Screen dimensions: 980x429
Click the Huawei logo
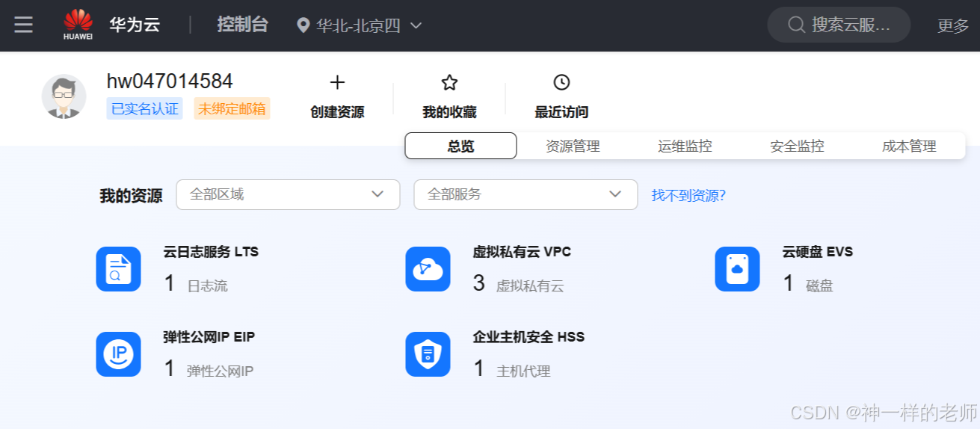pos(78,25)
